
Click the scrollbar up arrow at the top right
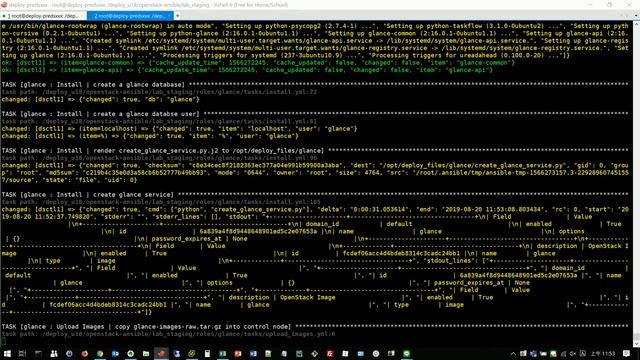click(x=636, y=24)
